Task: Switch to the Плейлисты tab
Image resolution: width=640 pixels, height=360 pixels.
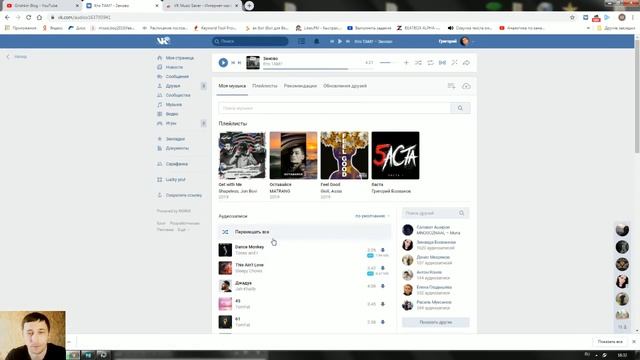Action: pyautogui.click(x=264, y=86)
